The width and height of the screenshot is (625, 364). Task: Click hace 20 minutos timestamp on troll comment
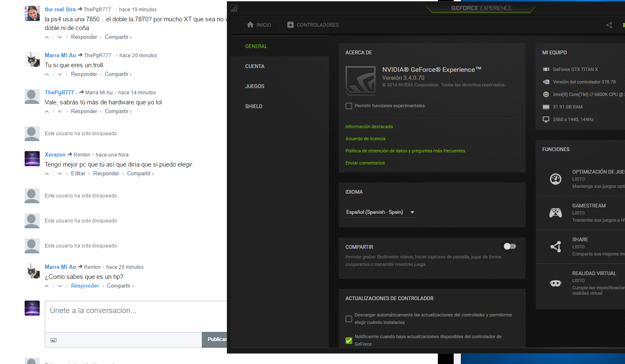point(138,56)
